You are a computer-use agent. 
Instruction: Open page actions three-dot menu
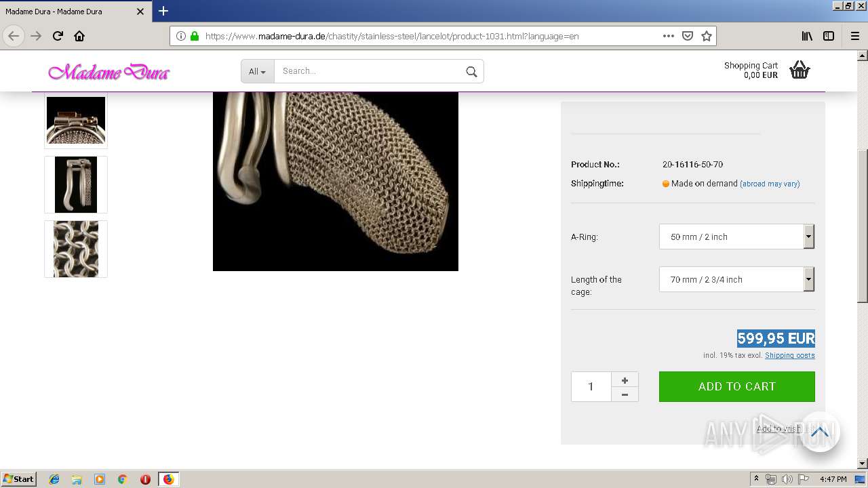[x=669, y=36]
